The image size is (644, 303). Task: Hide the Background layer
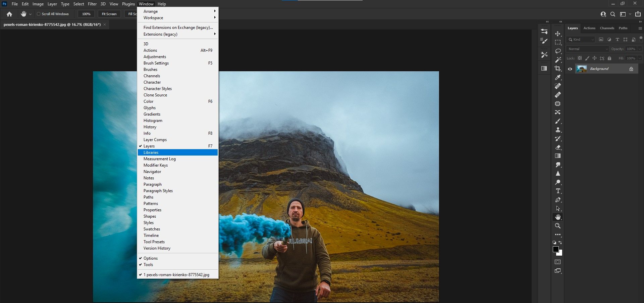[x=570, y=69]
